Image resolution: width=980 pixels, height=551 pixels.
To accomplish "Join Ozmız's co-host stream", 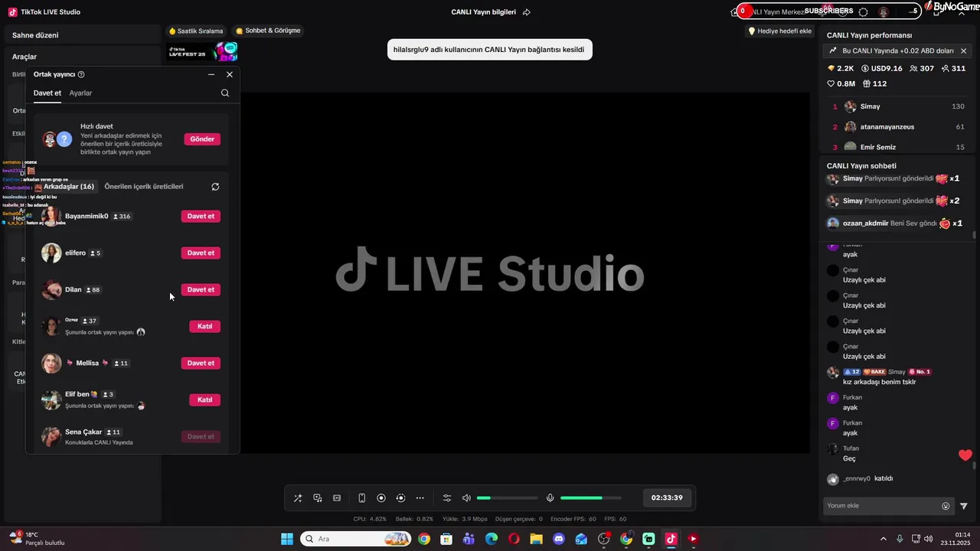I will 204,326.
